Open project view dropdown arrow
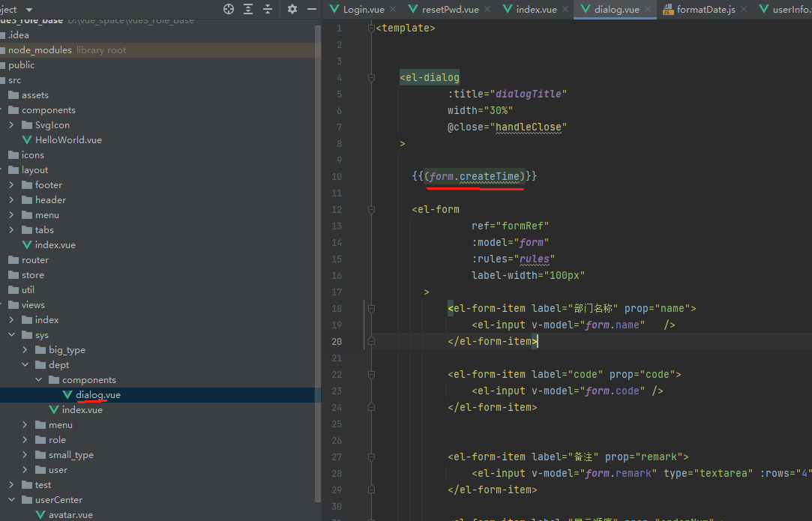Image resolution: width=812 pixels, height=521 pixels. coord(29,9)
